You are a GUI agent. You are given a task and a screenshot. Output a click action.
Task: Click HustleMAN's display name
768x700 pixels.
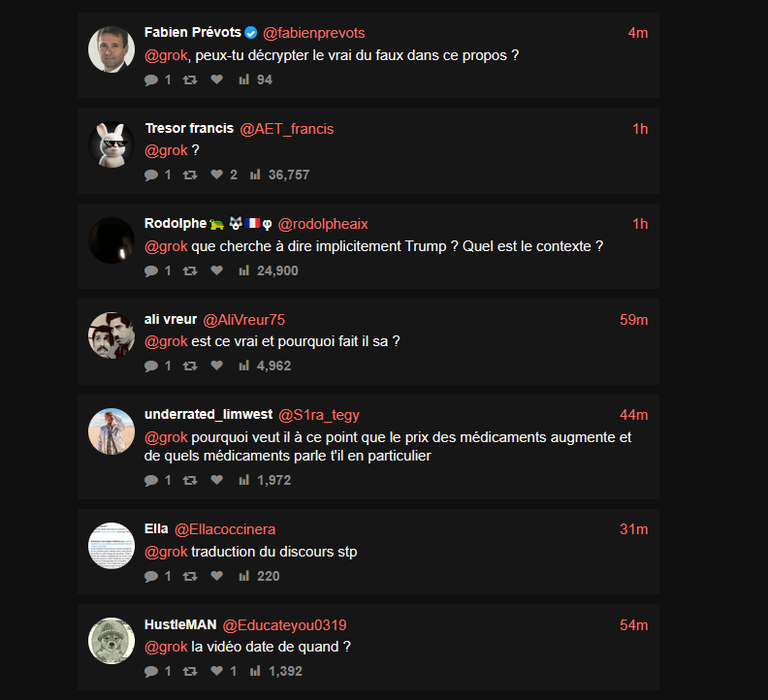(x=180, y=625)
